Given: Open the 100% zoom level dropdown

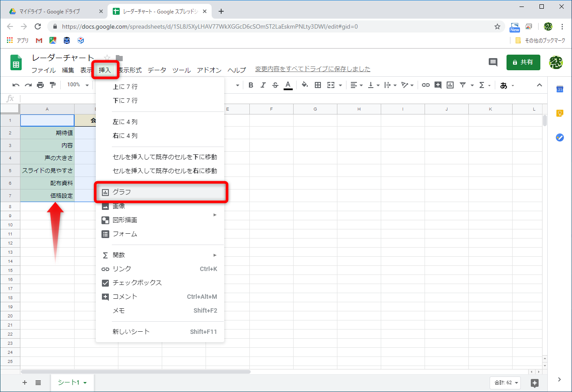Looking at the screenshot, I should point(77,85).
